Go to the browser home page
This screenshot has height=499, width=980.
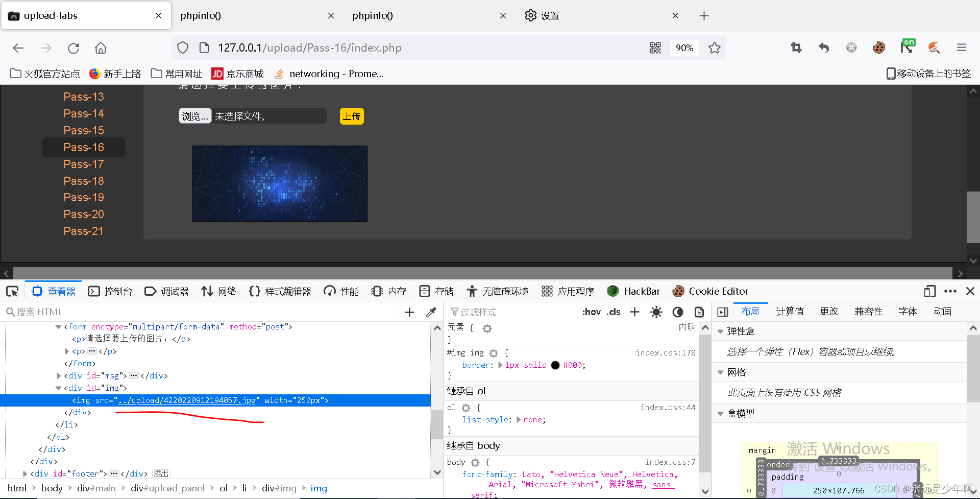tap(101, 48)
